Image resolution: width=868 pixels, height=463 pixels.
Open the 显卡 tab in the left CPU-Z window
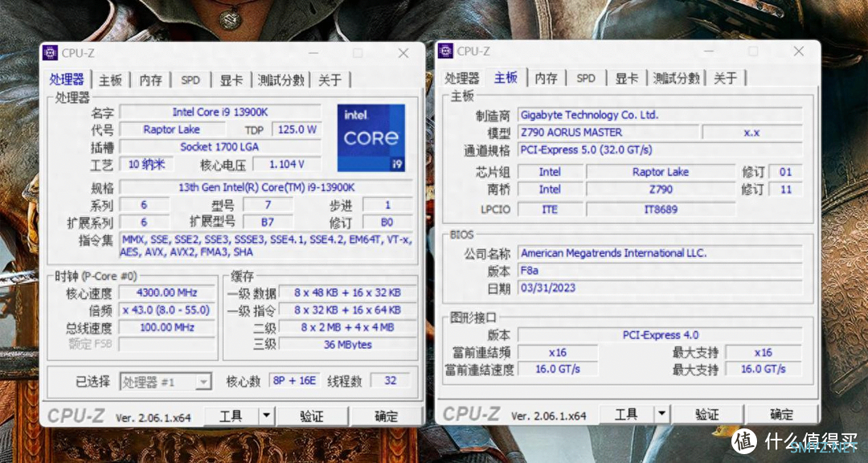click(x=231, y=80)
